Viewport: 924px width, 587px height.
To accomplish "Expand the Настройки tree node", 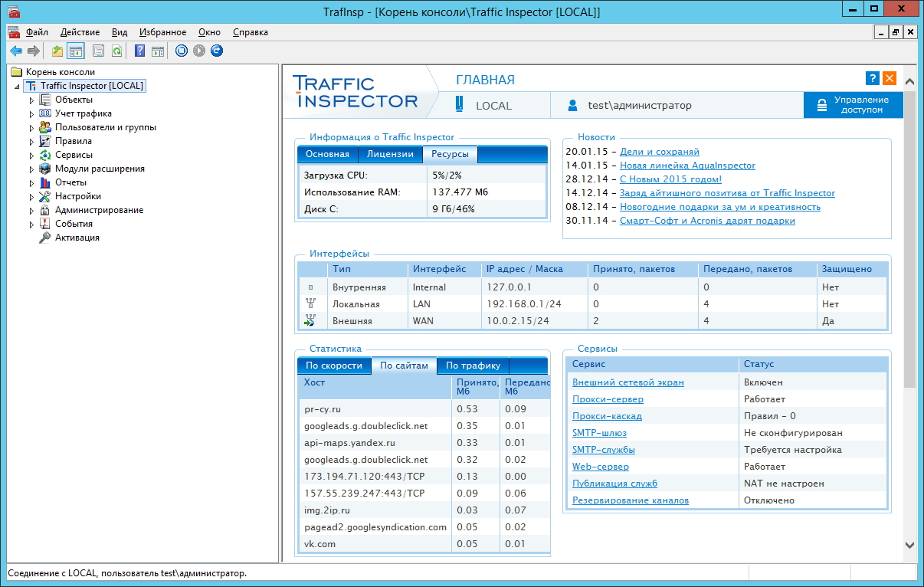I will click(31, 197).
